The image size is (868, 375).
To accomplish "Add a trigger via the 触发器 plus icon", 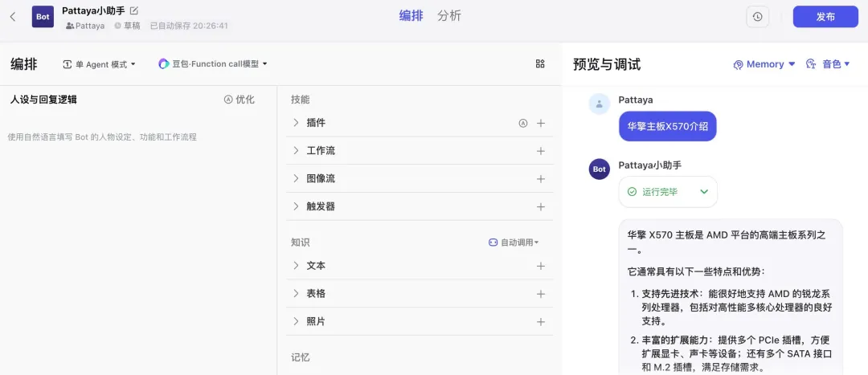I will click(x=541, y=206).
